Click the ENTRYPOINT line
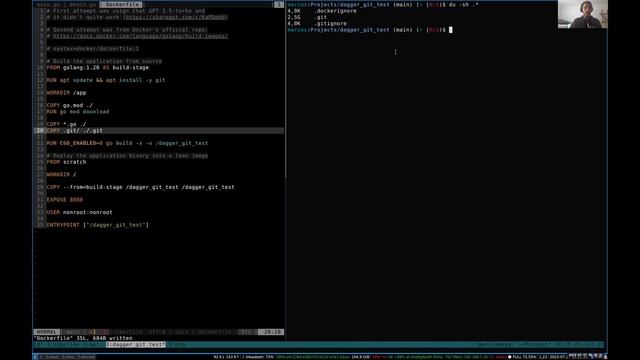 pyautogui.click(x=98, y=225)
